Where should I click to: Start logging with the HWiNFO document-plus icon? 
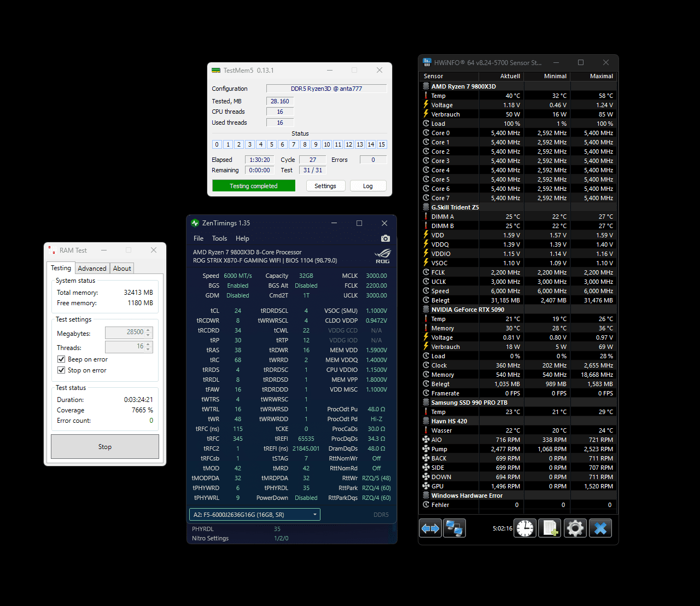pyautogui.click(x=550, y=528)
